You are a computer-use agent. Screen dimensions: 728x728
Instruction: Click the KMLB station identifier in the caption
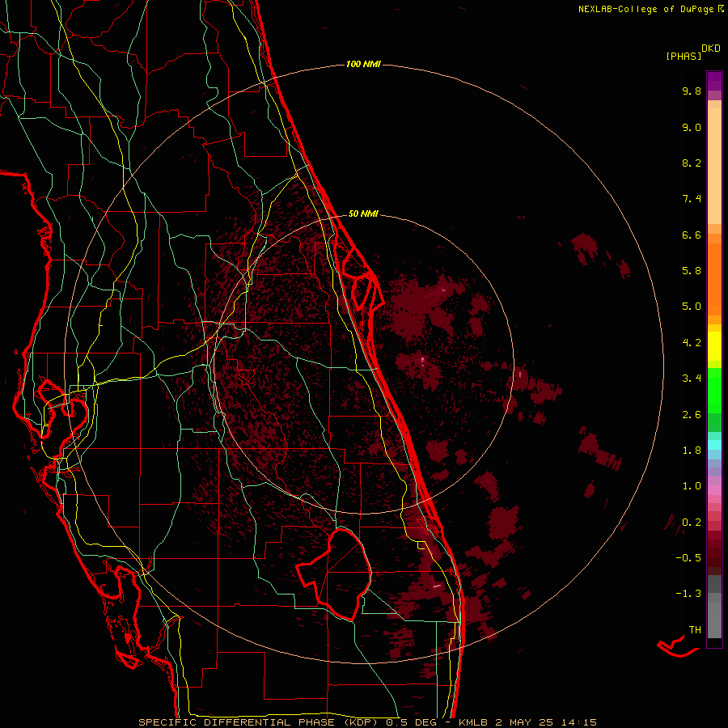pos(473,722)
